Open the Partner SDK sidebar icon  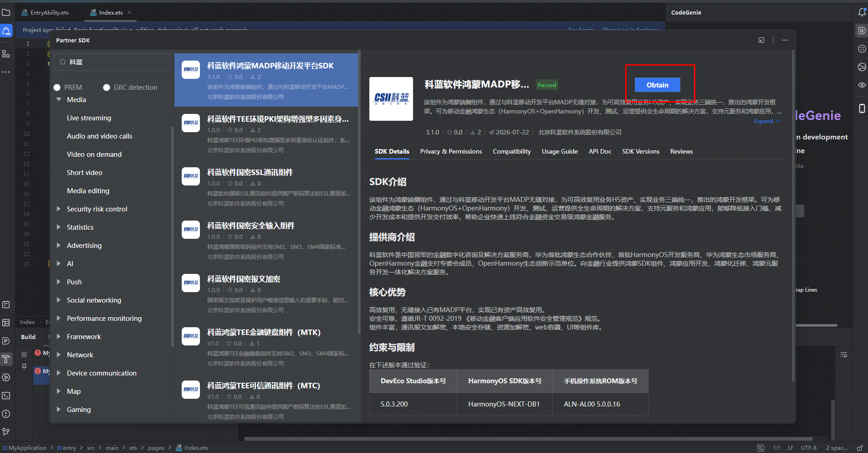coord(6,31)
